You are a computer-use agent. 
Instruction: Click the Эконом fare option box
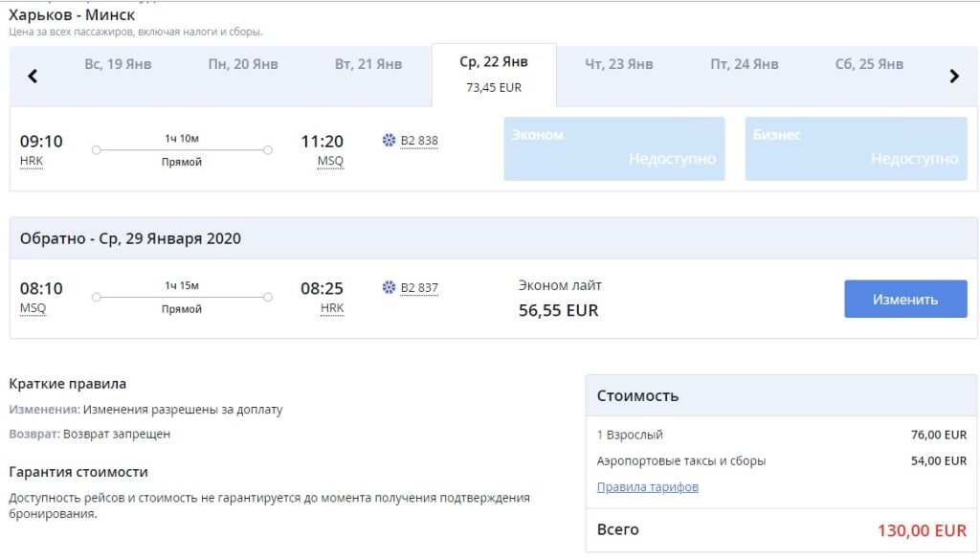coord(614,148)
